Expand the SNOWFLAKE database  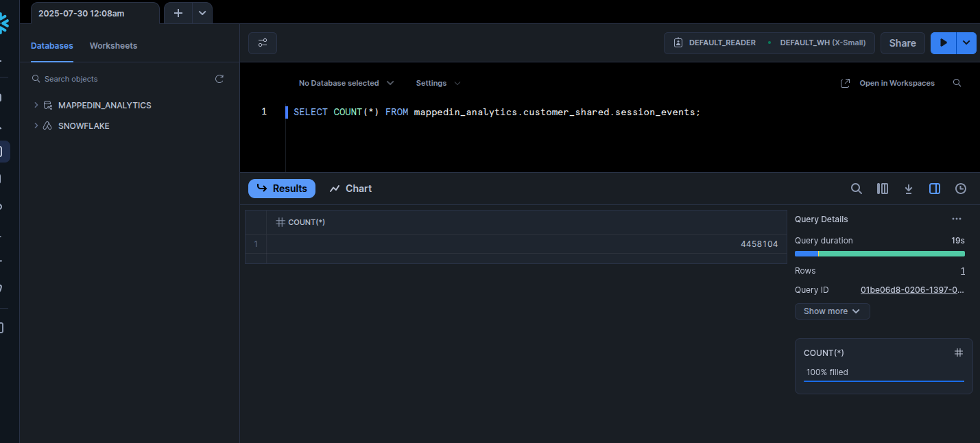36,126
